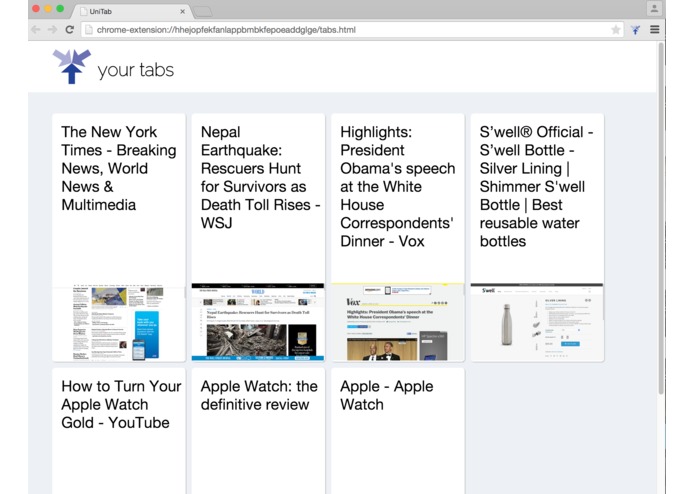This screenshot has width=695, height=494.
Task: Click the 'your tabs' heading
Action: 136,70
